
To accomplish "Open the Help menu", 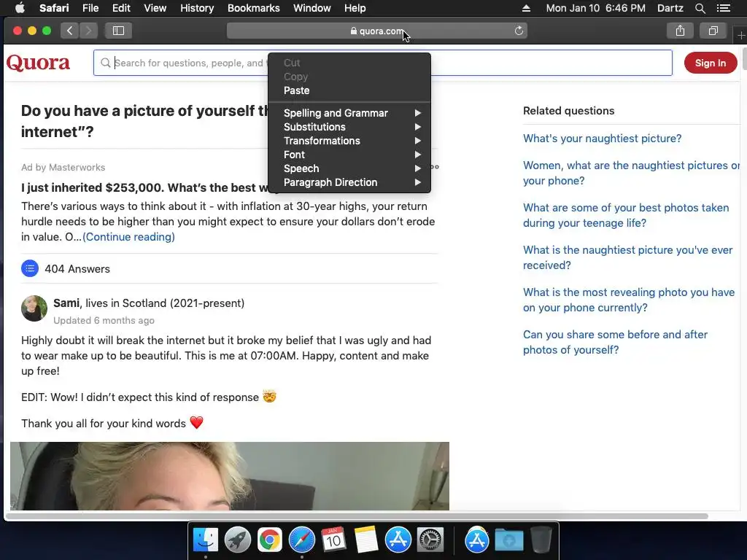I will pos(355,8).
